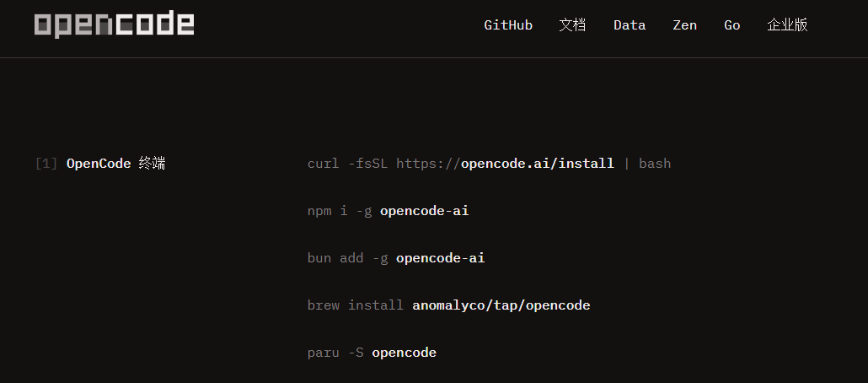The image size is (868, 383).
Task: Open the 企业版 enterprise link
Action: (x=787, y=25)
